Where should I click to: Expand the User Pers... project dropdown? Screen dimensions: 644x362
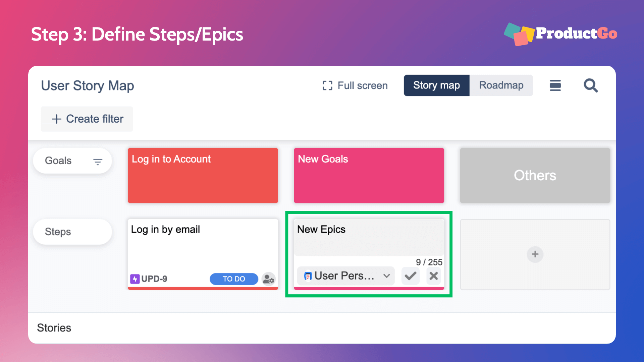pyautogui.click(x=346, y=276)
